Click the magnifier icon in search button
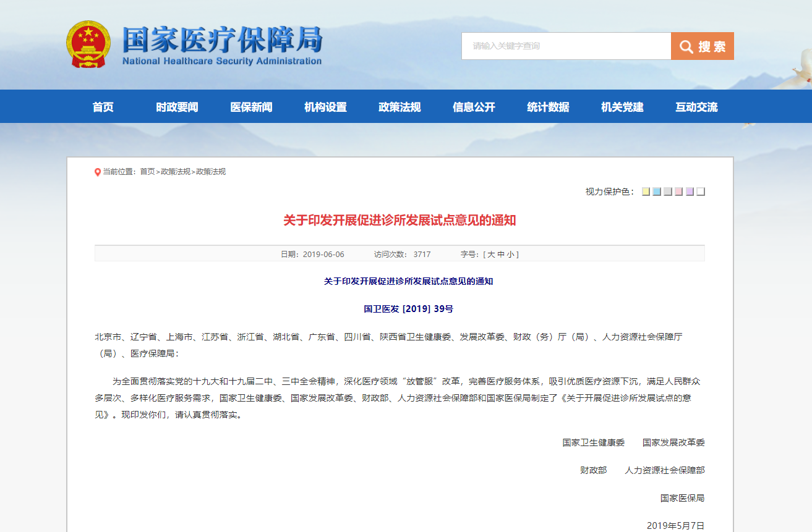Screen dimensions: 812x532 [x=686, y=47]
